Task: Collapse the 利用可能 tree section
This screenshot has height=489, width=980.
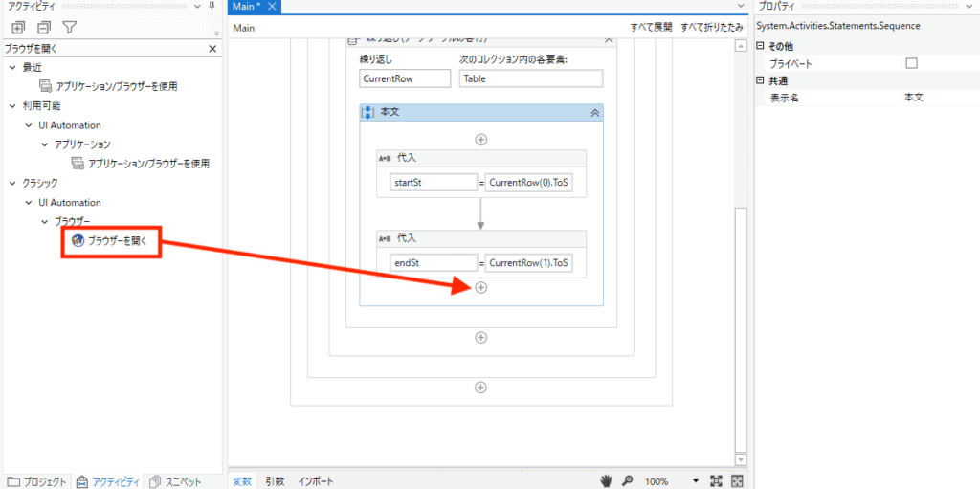Action: click(x=13, y=105)
